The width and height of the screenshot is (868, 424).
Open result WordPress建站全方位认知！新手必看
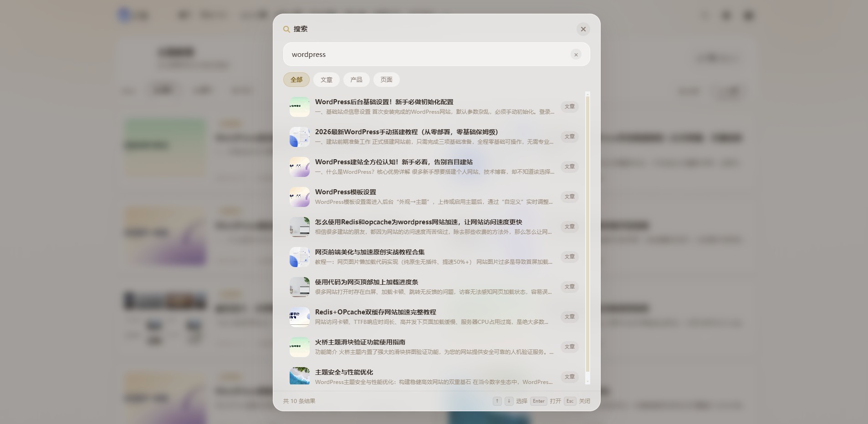434,167
